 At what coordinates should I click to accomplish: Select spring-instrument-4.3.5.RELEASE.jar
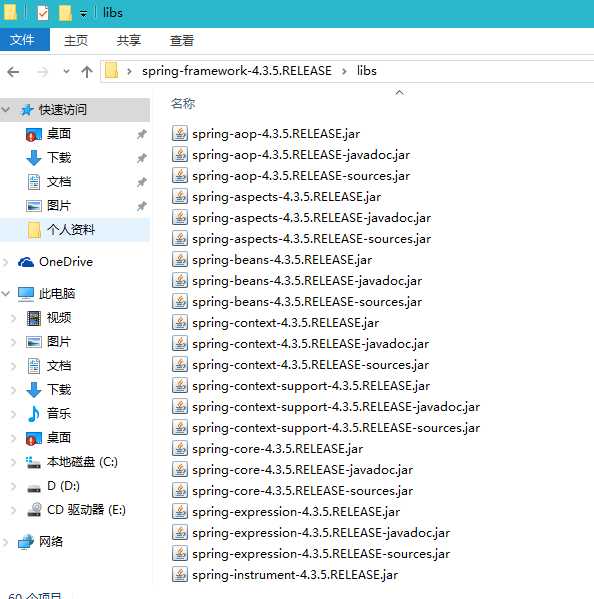[295, 575]
